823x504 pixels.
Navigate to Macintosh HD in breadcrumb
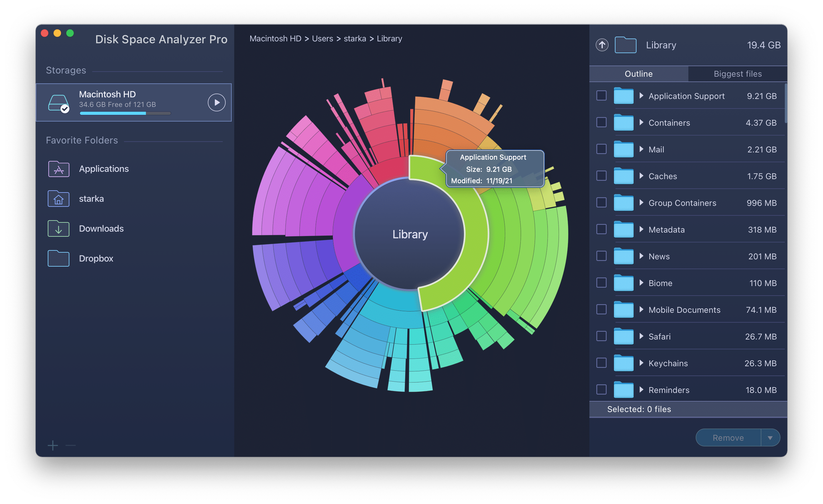click(x=275, y=39)
